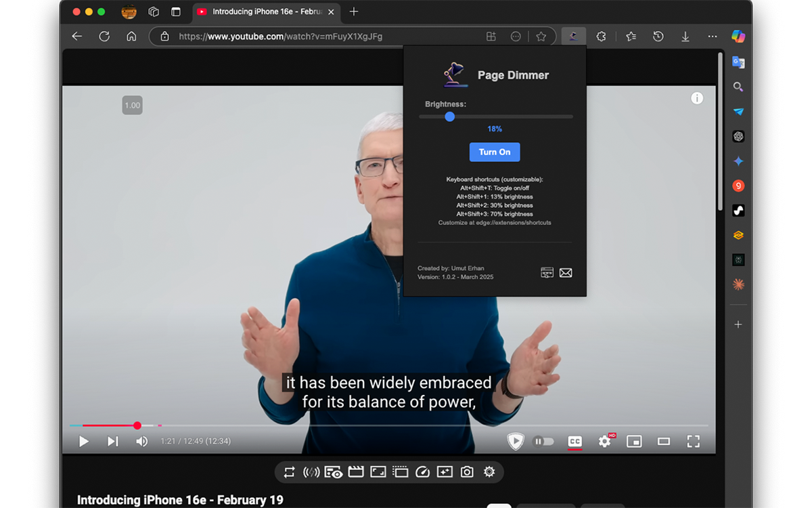View site information lock icon
The width and height of the screenshot is (812, 508).
164,37
